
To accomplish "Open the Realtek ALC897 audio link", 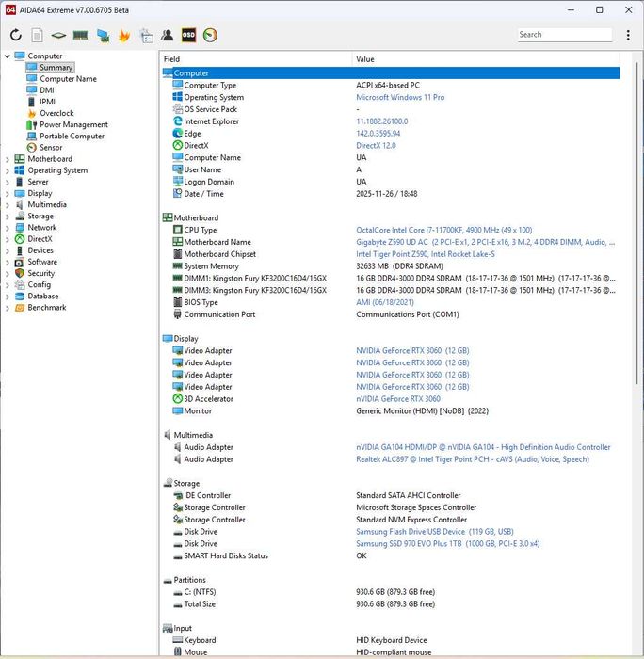I will click(x=473, y=459).
